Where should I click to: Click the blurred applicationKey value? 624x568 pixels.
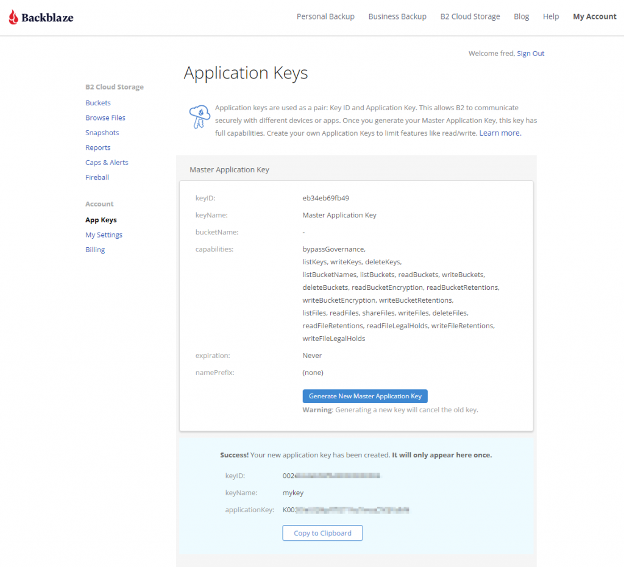pos(346,510)
